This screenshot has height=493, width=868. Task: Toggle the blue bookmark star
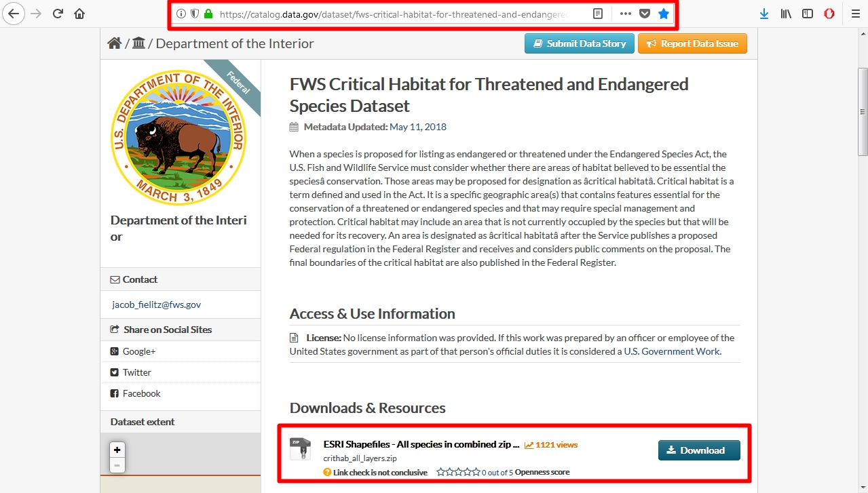tap(664, 14)
